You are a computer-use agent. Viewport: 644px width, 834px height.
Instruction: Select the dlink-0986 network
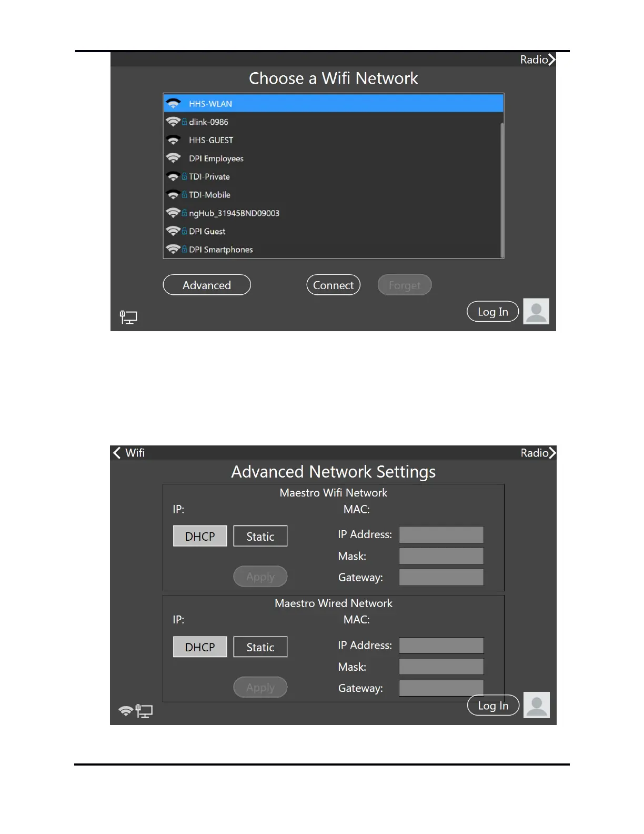tap(334, 122)
